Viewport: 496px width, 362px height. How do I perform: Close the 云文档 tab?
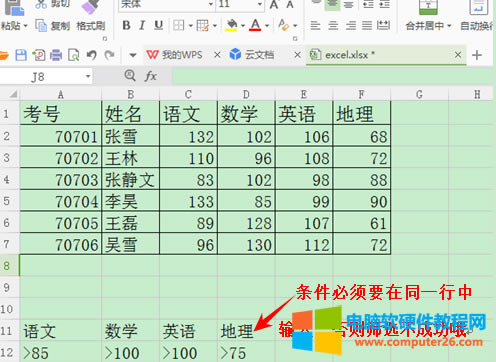pos(297,55)
